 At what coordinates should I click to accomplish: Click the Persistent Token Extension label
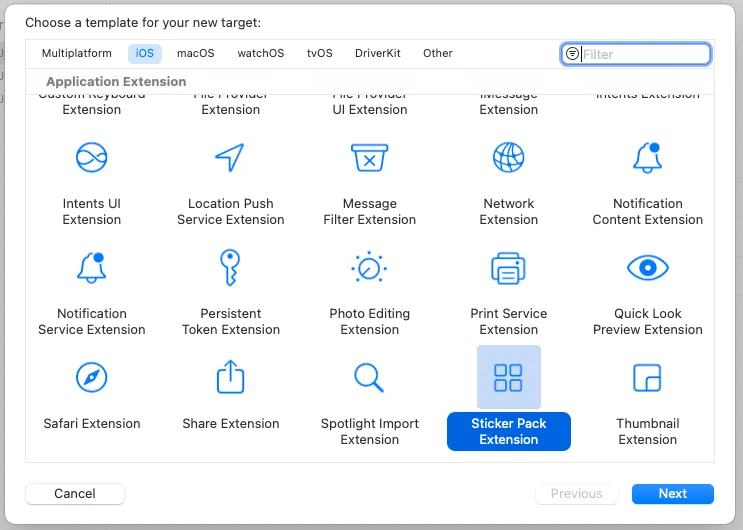[231, 321]
